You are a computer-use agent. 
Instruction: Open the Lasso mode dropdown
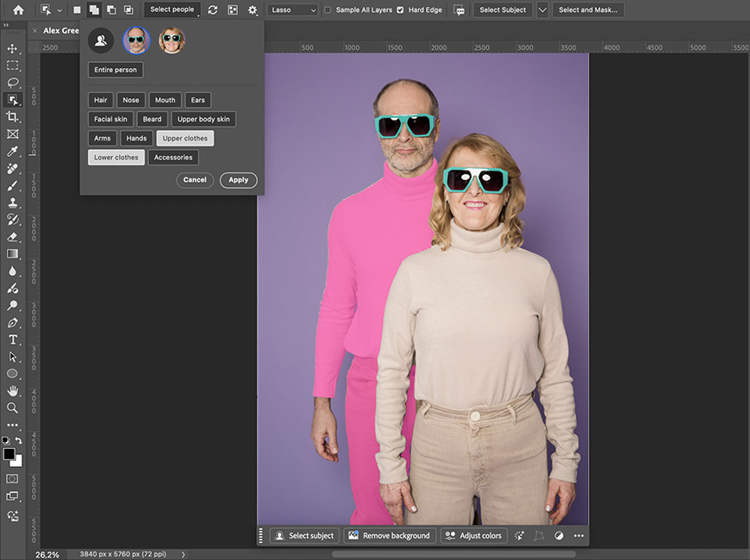click(293, 9)
